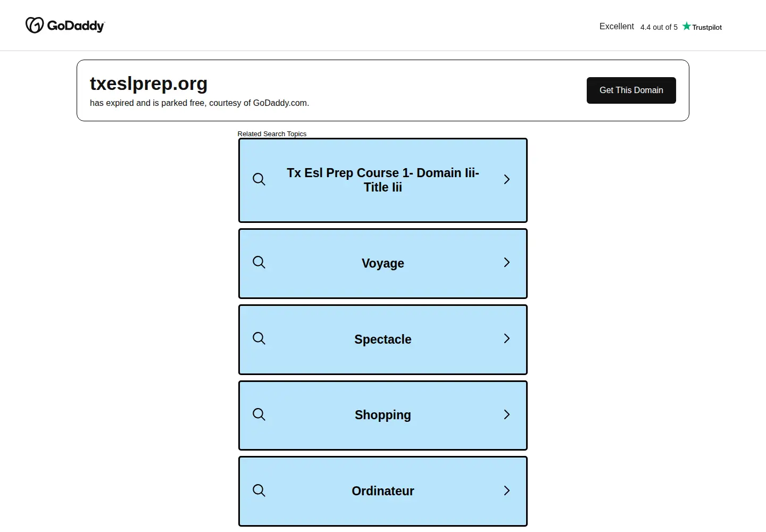Open the Spectacle search topic
Image resolution: width=766 pixels, height=532 pixels.
tap(383, 339)
